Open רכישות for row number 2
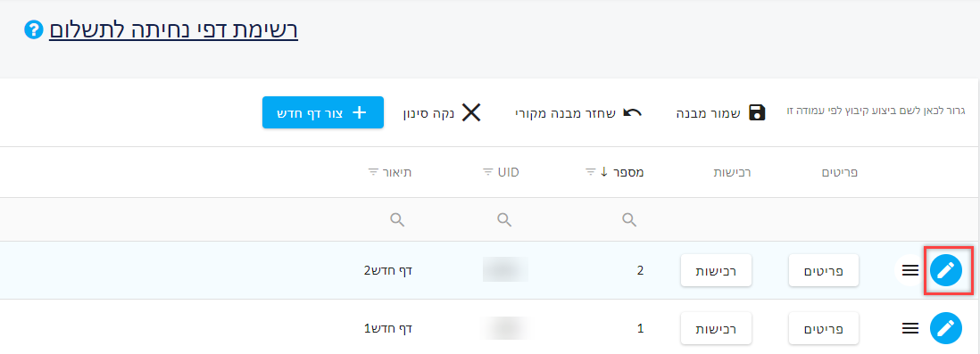The width and height of the screenshot is (980, 354). (716, 271)
